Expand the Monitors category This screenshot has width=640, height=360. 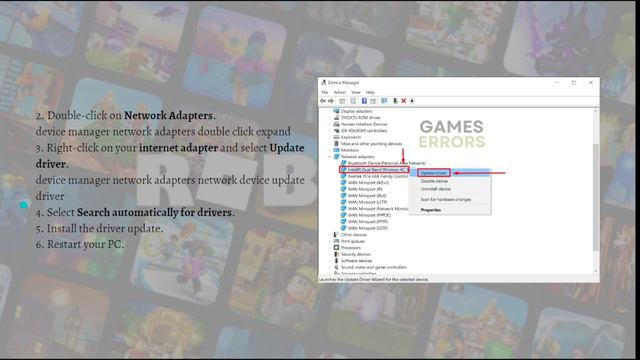330,150
